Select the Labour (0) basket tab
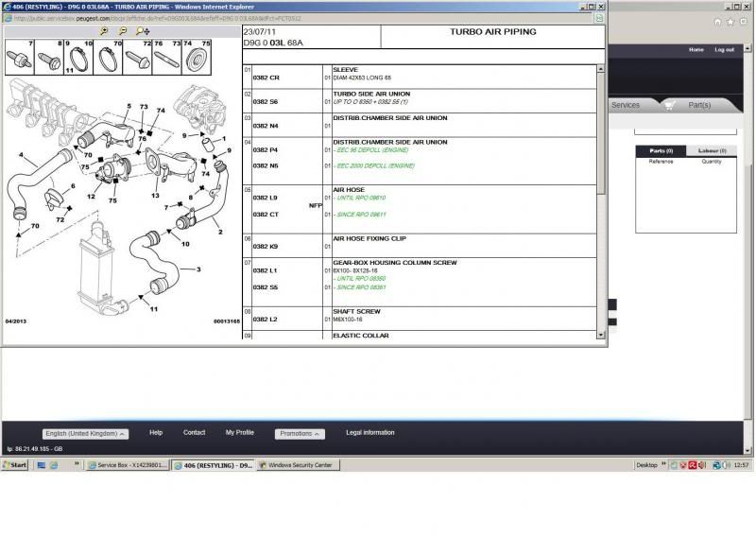Image resolution: width=756 pixels, height=537 pixels. tap(712, 151)
